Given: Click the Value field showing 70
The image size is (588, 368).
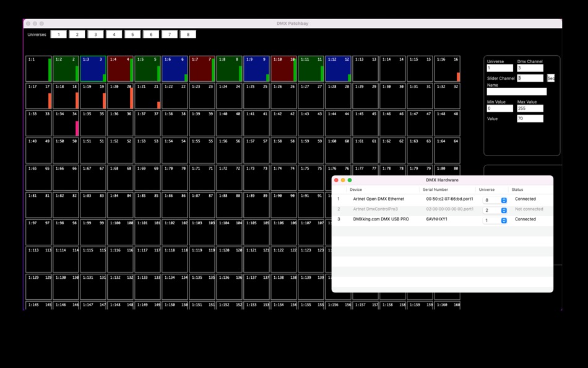Looking at the screenshot, I should click(x=530, y=118).
